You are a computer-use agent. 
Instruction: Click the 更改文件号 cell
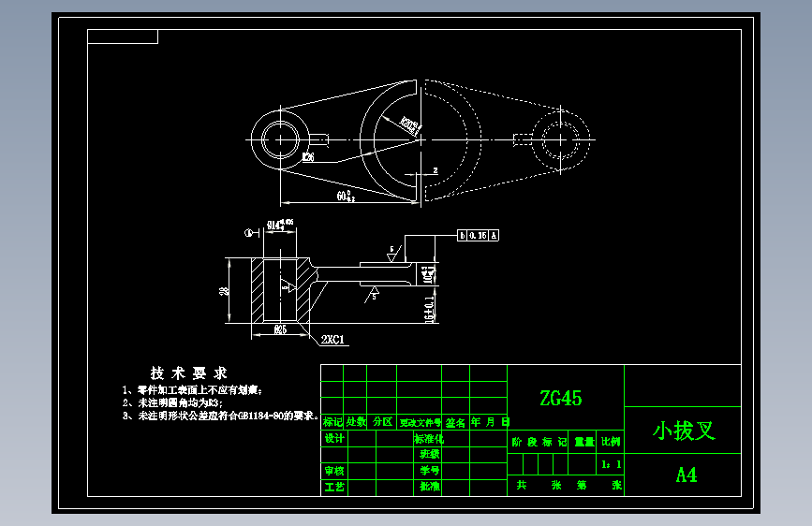tap(420, 422)
